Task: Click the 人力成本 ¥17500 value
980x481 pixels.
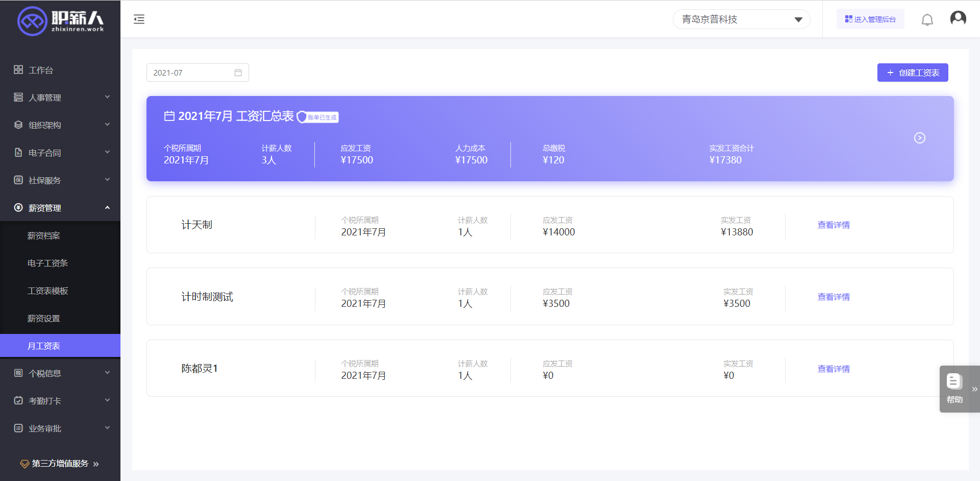Action: (x=471, y=160)
